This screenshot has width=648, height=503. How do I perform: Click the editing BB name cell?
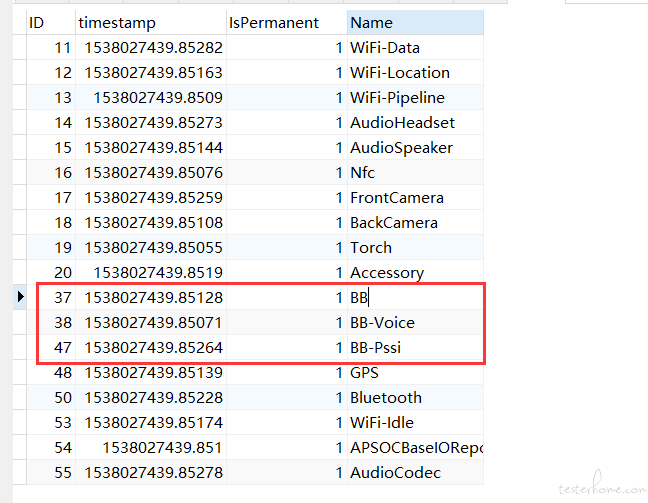(x=415, y=297)
